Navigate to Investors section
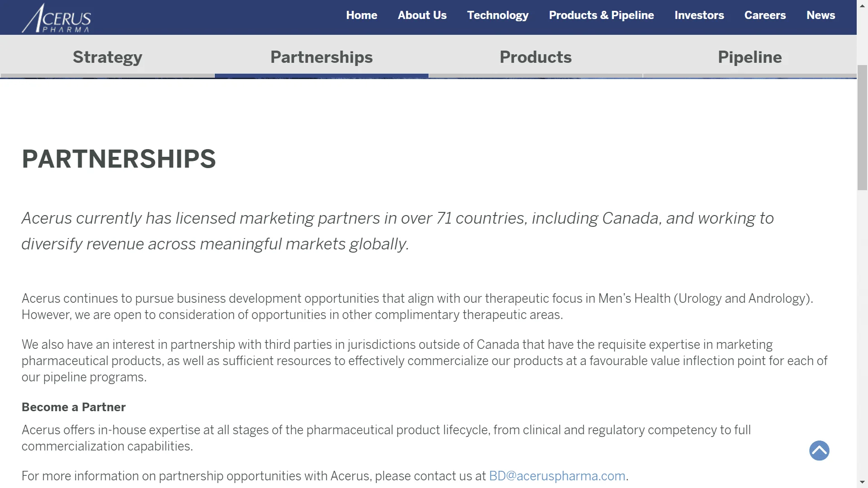This screenshot has height=488, width=868. 699,15
